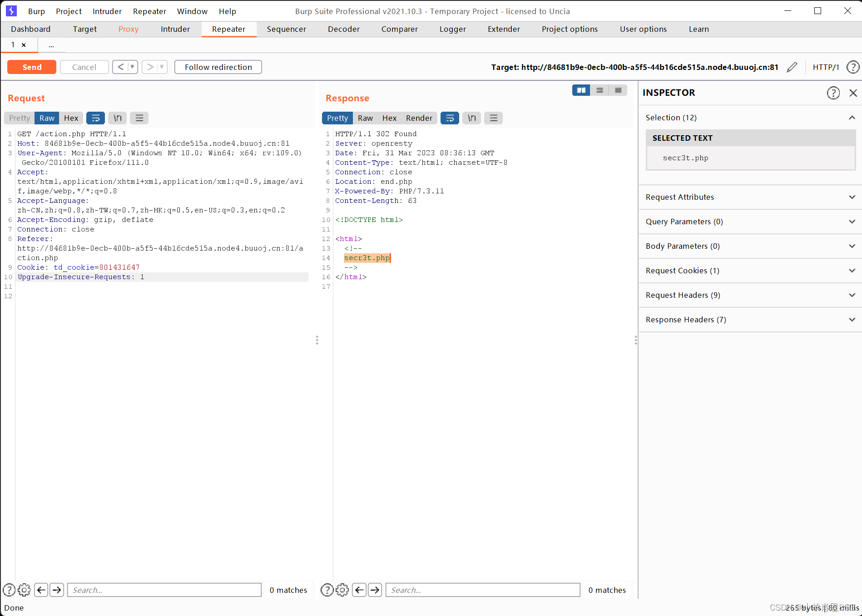
Task: Click the Follow redirection button
Action: coord(218,67)
